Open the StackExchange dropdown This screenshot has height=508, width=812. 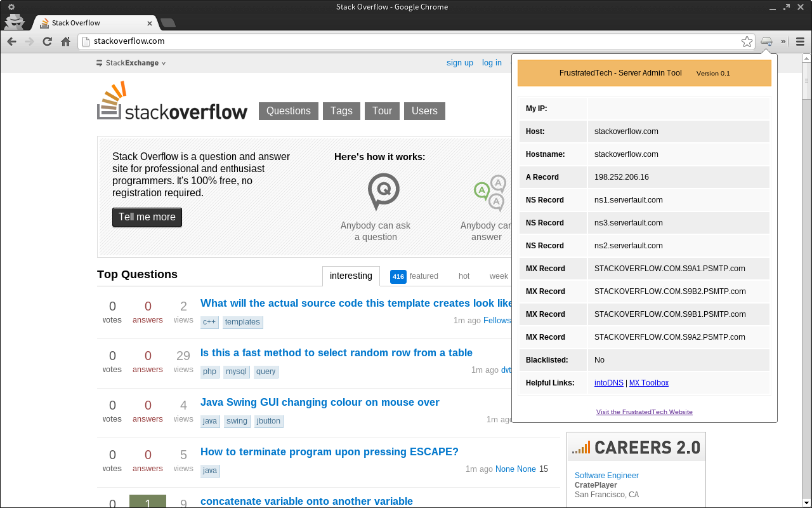click(x=131, y=63)
